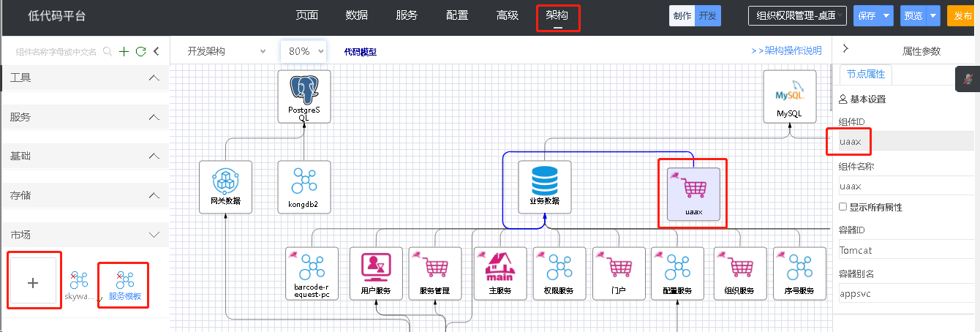Select the PostgreSQL node on canvas
The image size is (980, 332).
(x=304, y=96)
